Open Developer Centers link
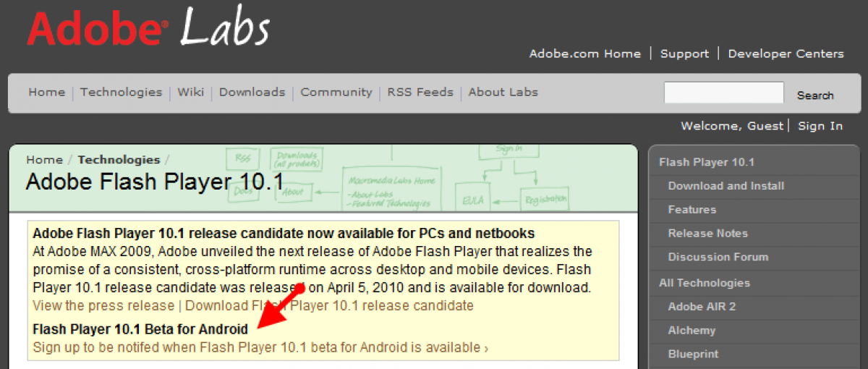Screen dimensions: 868x369 786,54
